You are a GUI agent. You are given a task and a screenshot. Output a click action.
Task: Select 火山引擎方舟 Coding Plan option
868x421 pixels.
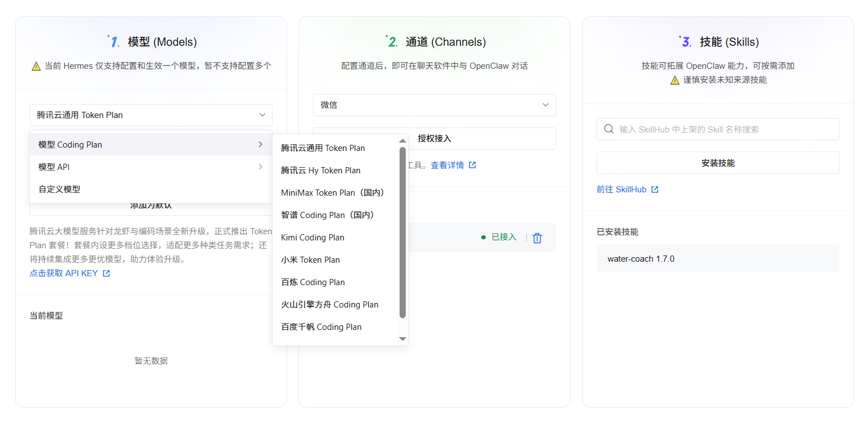pos(336,305)
